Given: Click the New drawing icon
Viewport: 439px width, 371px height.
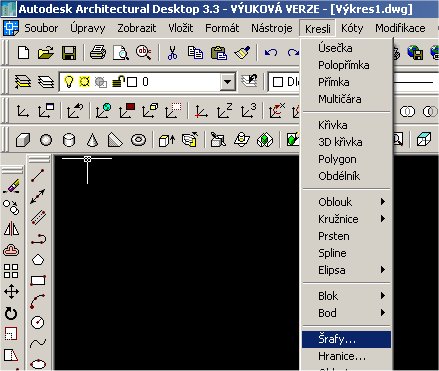Looking at the screenshot, I should (23, 53).
